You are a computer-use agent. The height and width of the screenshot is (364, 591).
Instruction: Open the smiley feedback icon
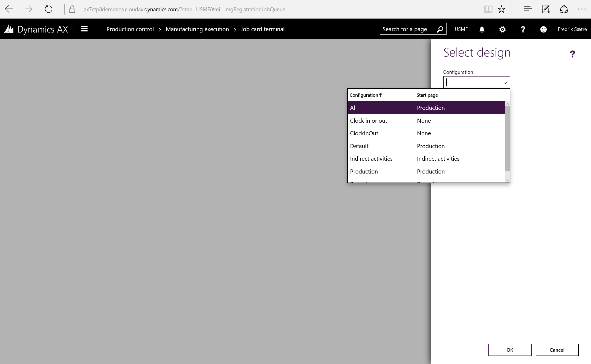(x=543, y=29)
